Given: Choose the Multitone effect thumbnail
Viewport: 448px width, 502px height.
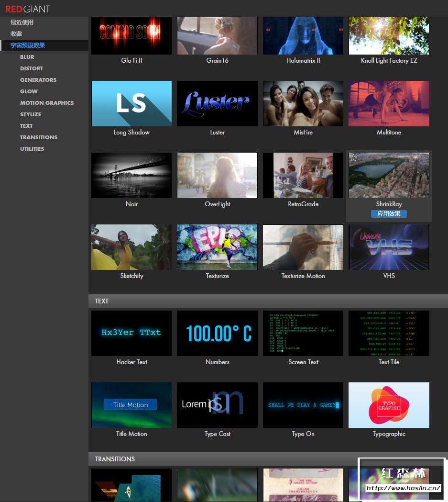Looking at the screenshot, I should click(389, 103).
